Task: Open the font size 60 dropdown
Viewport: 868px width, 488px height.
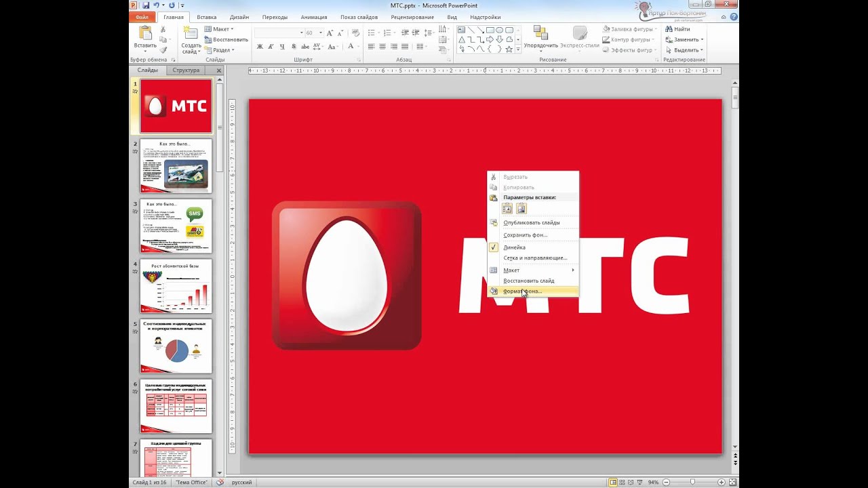Action: (x=321, y=33)
